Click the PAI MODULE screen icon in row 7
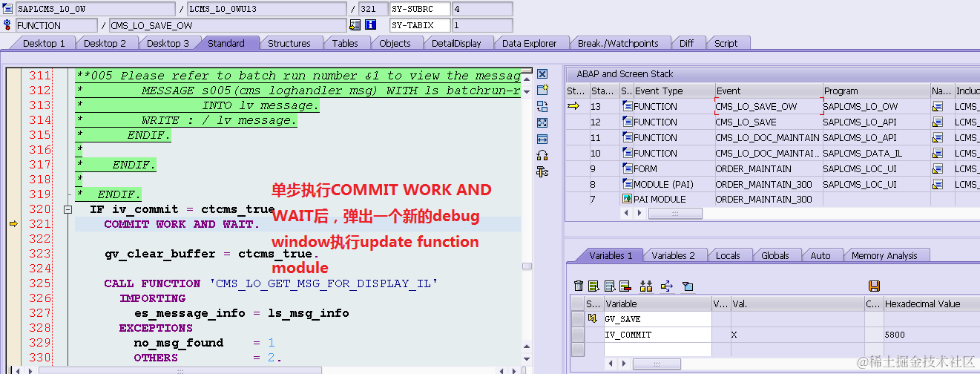The width and height of the screenshot is (980, 374). click(x=627, y=199)
